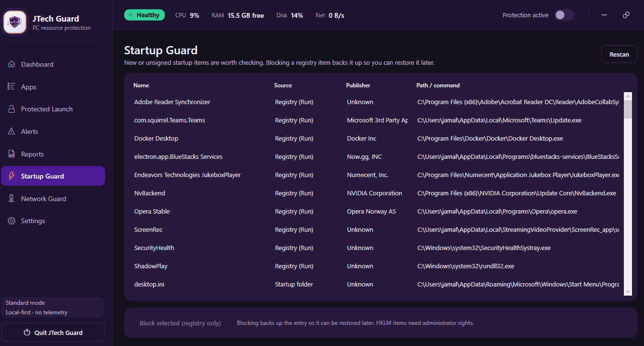Sort by the Publisher column header

click(358, 85)
